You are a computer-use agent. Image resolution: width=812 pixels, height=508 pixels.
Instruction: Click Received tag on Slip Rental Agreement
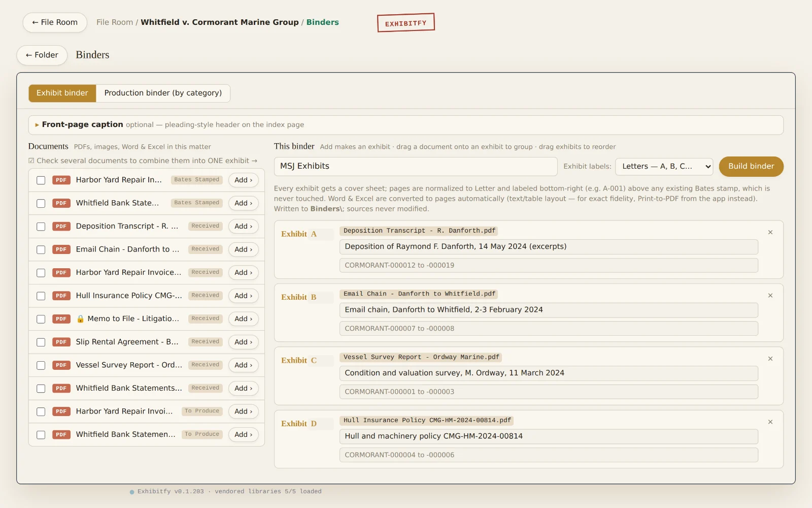pyautogui.click(x=205, y=342)
